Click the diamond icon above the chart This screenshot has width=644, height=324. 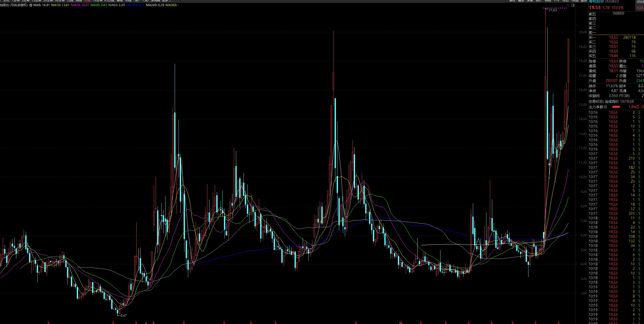pyautogui.click(x=568, y=5)
